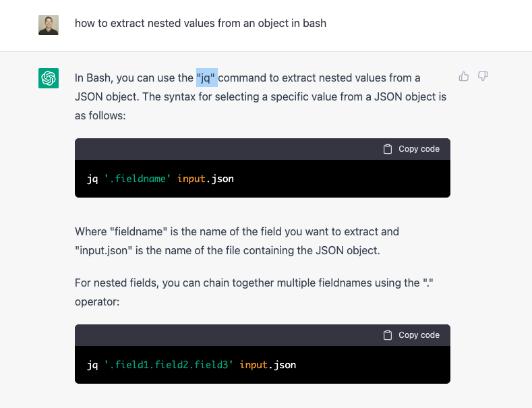The width and height of the screenshot is (532, 408).
Task: Click clipboard icon above the '.fieldname' code
Action: [388, 149]
